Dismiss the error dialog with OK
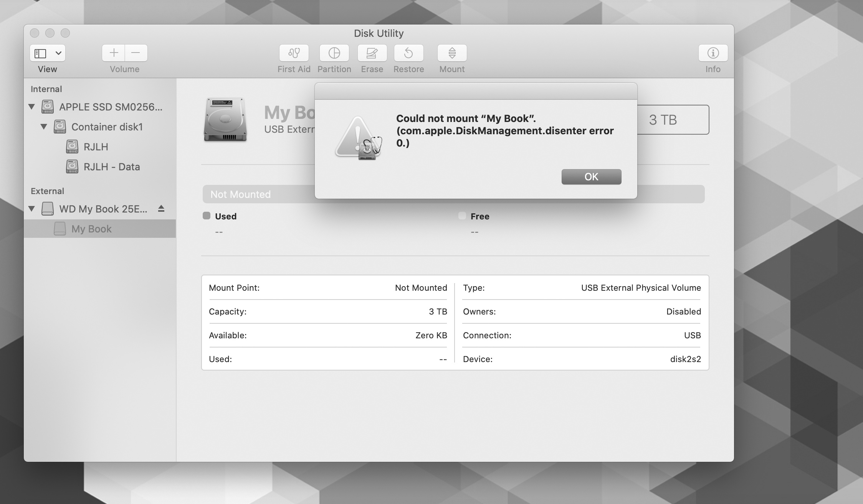The image size is (863, 504). point(591,177)
